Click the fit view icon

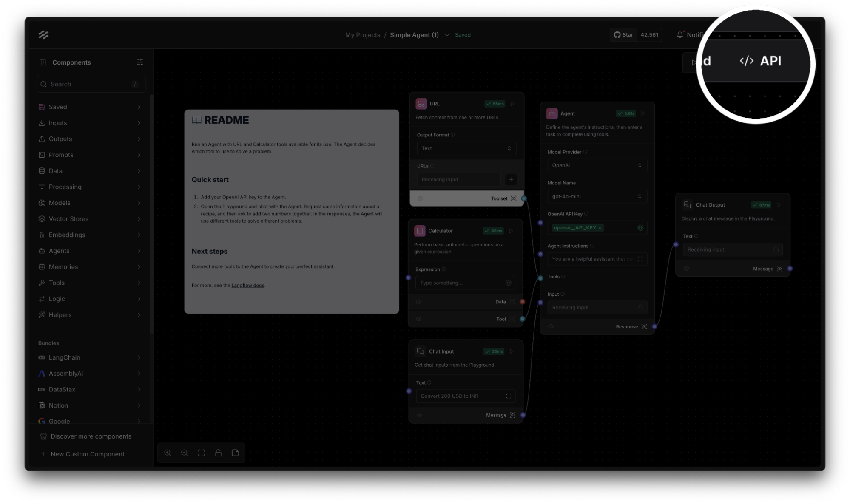click(202, 453)
